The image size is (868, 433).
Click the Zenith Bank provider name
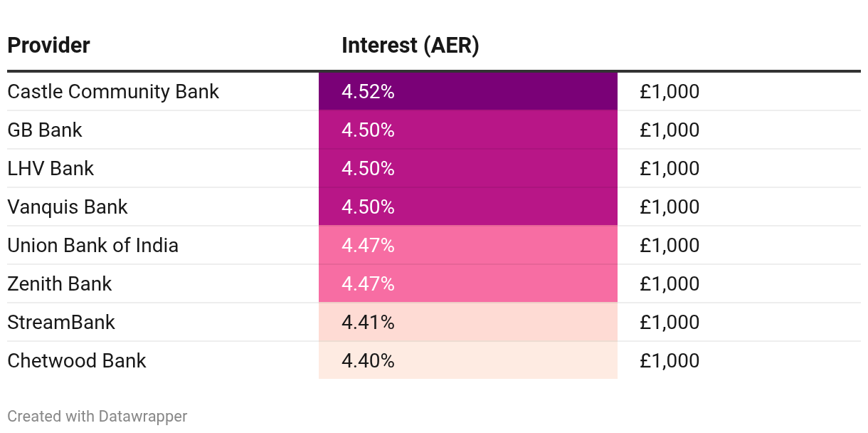click(60, 284)
